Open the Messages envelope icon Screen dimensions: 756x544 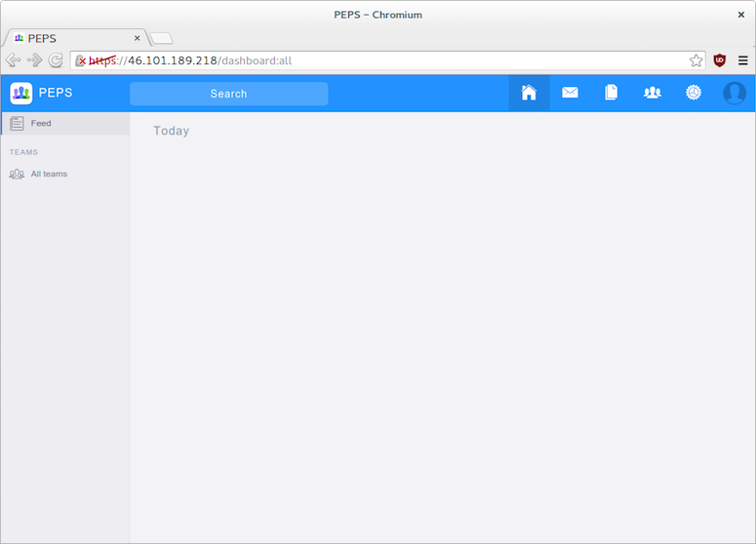(570, 92)
